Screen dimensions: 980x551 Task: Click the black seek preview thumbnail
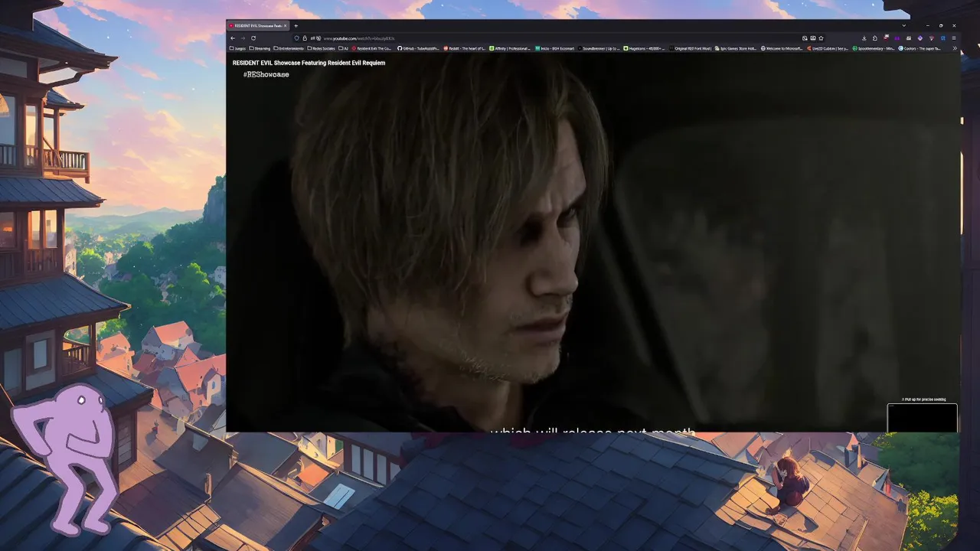pos(922,418)
